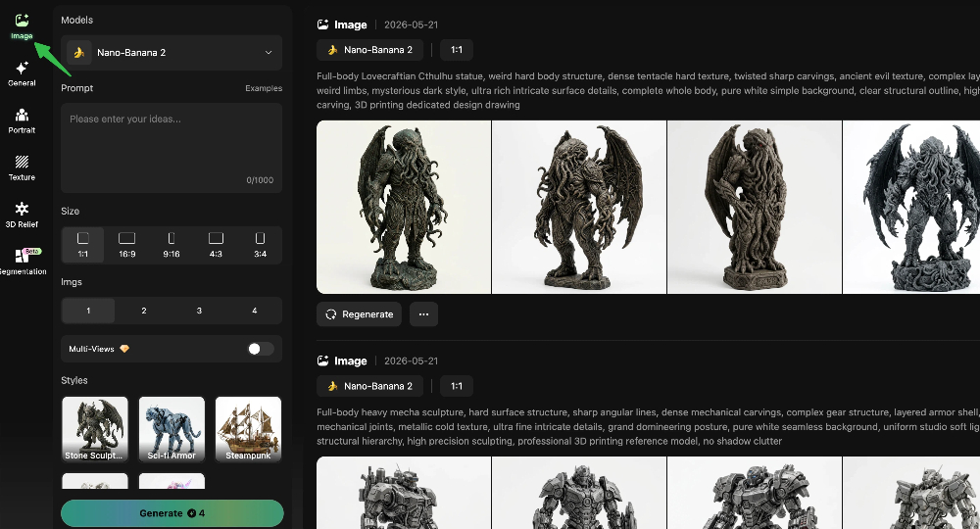Open the second Cthulhu statue image

(579, 207)
